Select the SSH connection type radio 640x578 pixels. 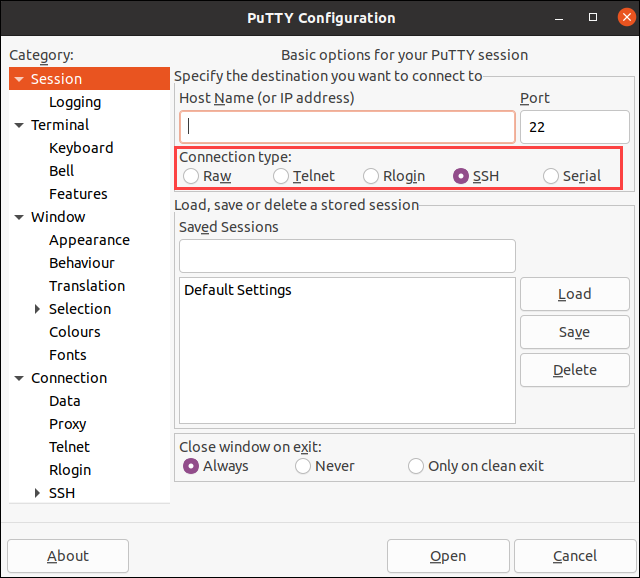461,176
